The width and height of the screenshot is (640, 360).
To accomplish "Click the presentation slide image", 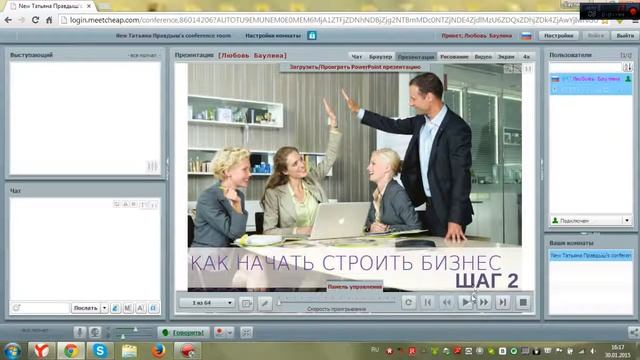I will click(x=355, y=177).
